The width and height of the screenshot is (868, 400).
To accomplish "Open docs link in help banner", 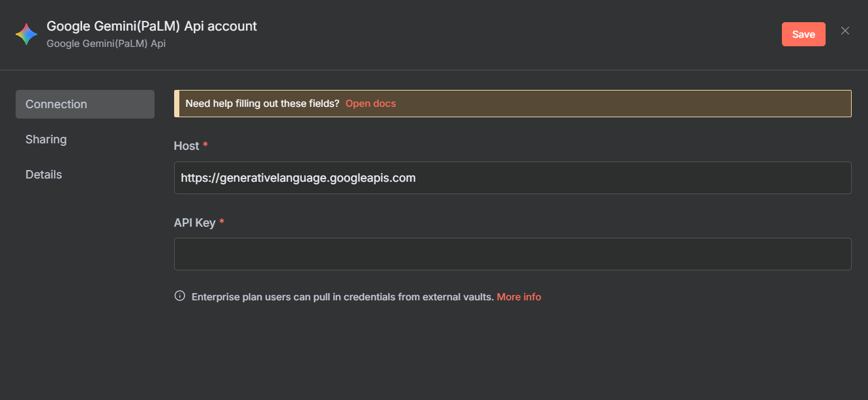I will (370, 104).
